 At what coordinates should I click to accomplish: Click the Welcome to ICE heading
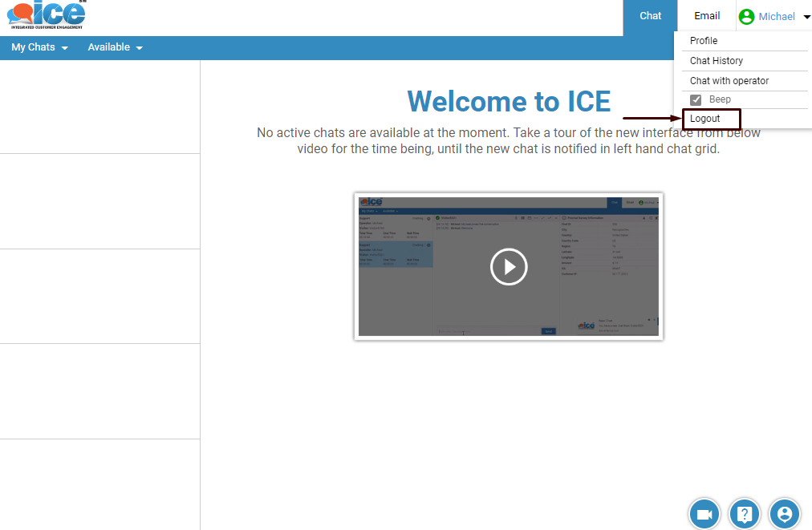[x=509, y=102]
